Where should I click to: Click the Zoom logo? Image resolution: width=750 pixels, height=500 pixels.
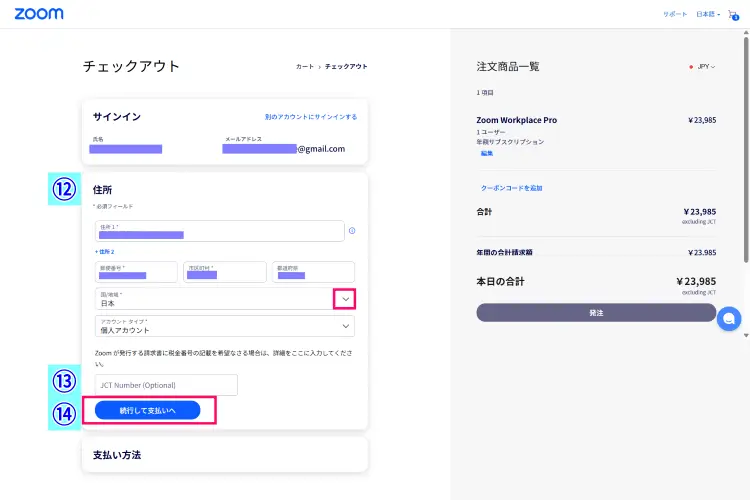click(x=39, y=14)
